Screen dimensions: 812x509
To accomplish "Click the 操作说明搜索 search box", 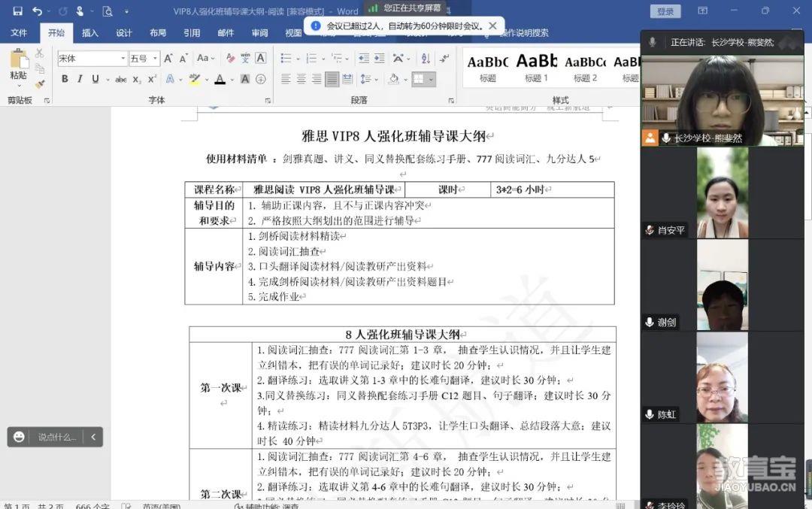I will tap(523, 33).
